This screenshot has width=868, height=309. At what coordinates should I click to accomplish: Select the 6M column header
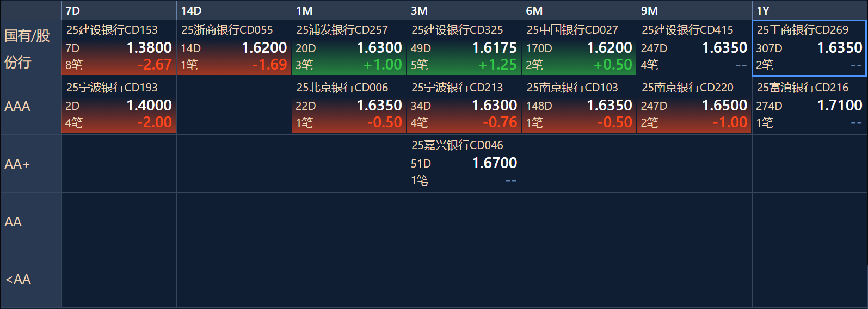579,10
